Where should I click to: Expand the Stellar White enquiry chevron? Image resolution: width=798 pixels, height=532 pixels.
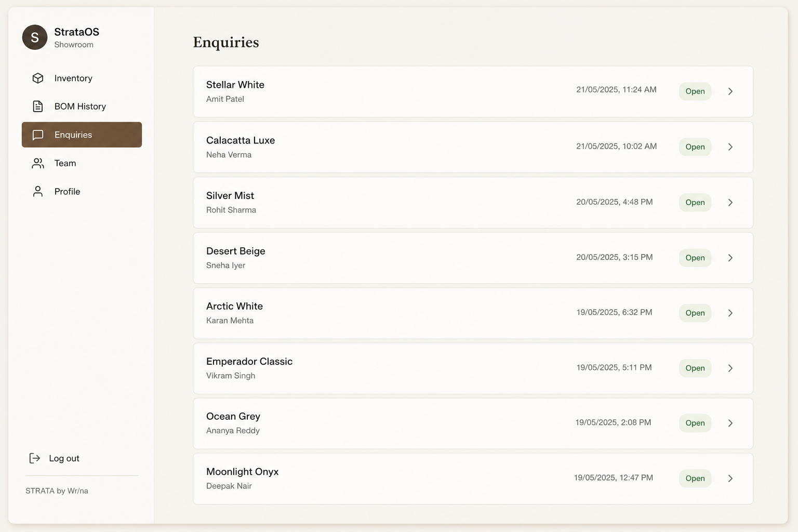point(730,91)
